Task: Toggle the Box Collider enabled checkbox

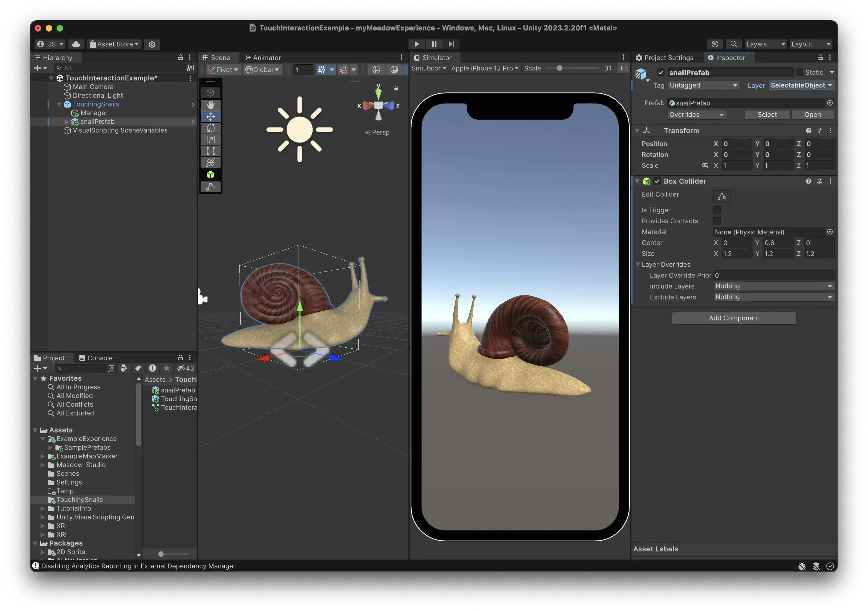Action: tap(657, 181)
